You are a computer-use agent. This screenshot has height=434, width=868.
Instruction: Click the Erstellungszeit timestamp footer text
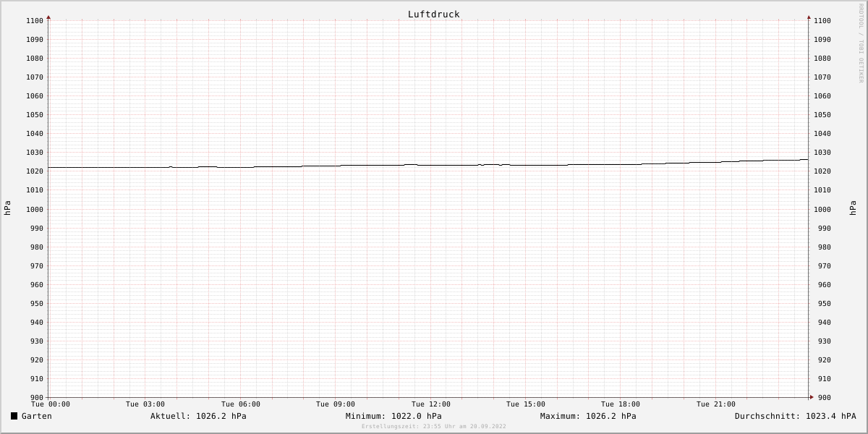coord(434,427)
